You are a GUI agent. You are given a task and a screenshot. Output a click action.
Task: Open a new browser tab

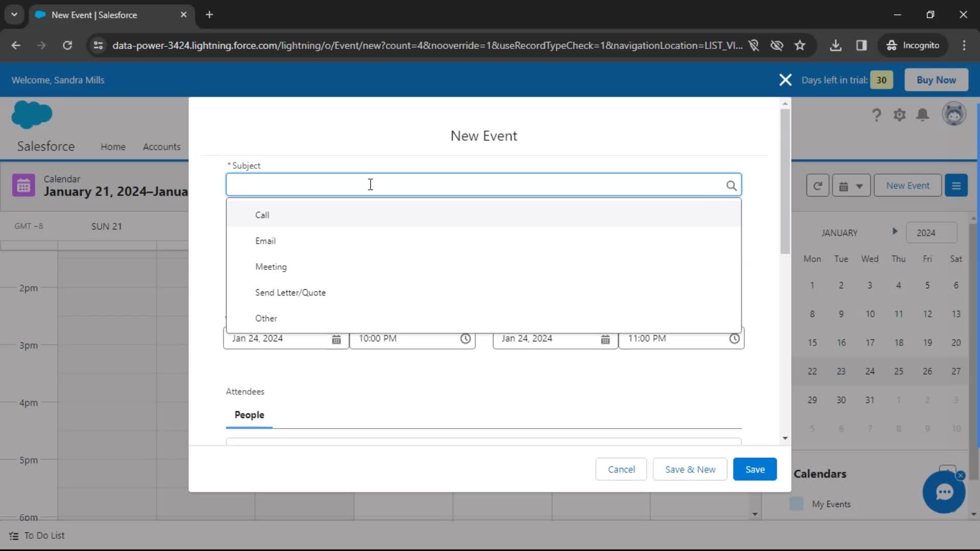click(x=209, y=15)
